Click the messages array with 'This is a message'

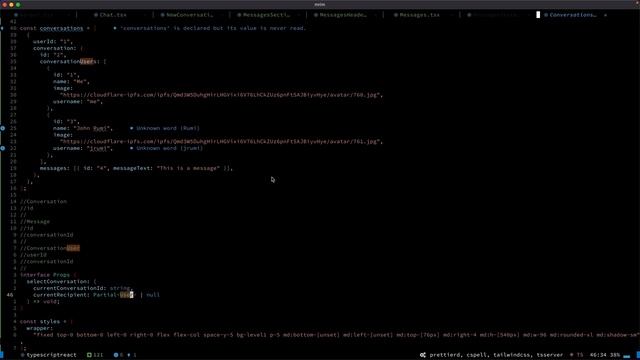pos(136,168)
